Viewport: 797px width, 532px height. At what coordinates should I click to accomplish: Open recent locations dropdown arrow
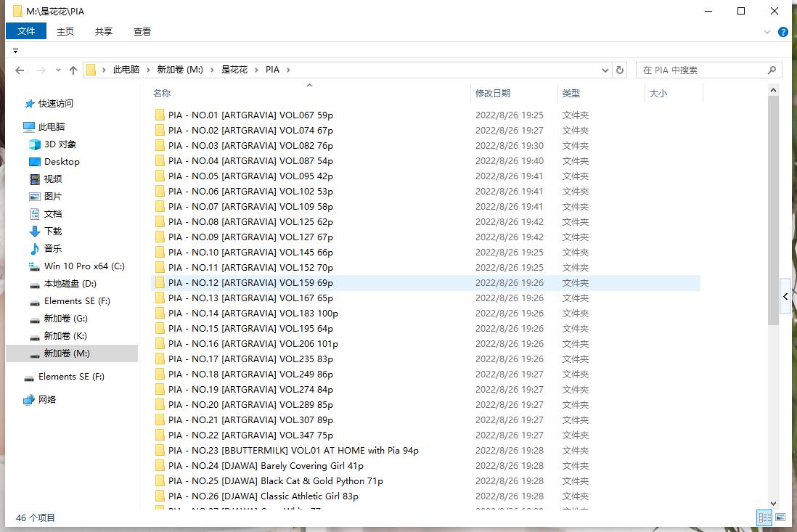[57, 70]
